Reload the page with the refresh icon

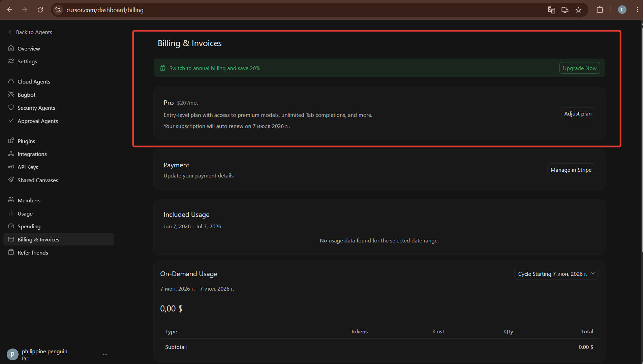[40, 10]
